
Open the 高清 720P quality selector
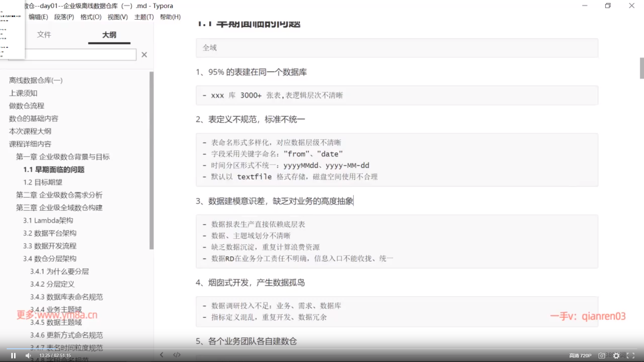pos(580,356)
